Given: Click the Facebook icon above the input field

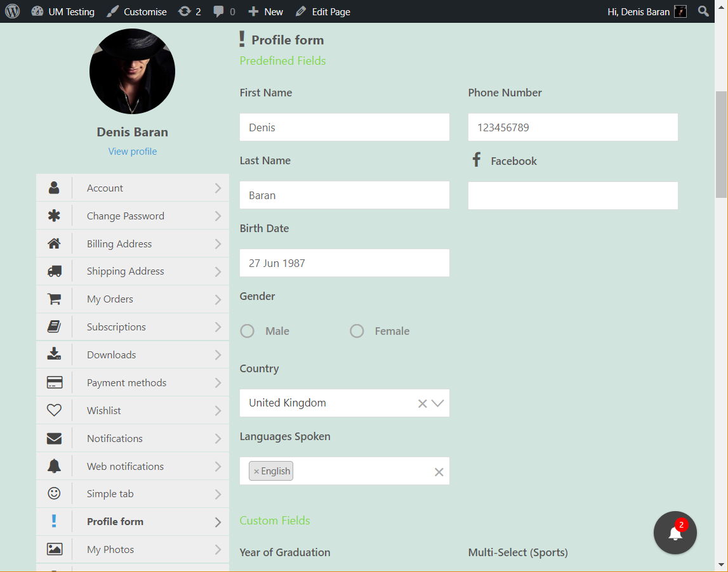Looking at the screenshot, I should pos(476,160).
